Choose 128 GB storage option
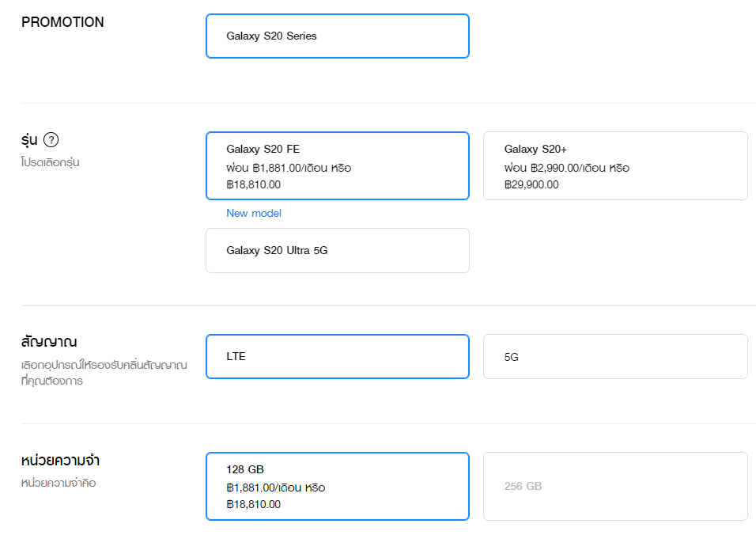 pyautogui.click(x=338, y=486)
